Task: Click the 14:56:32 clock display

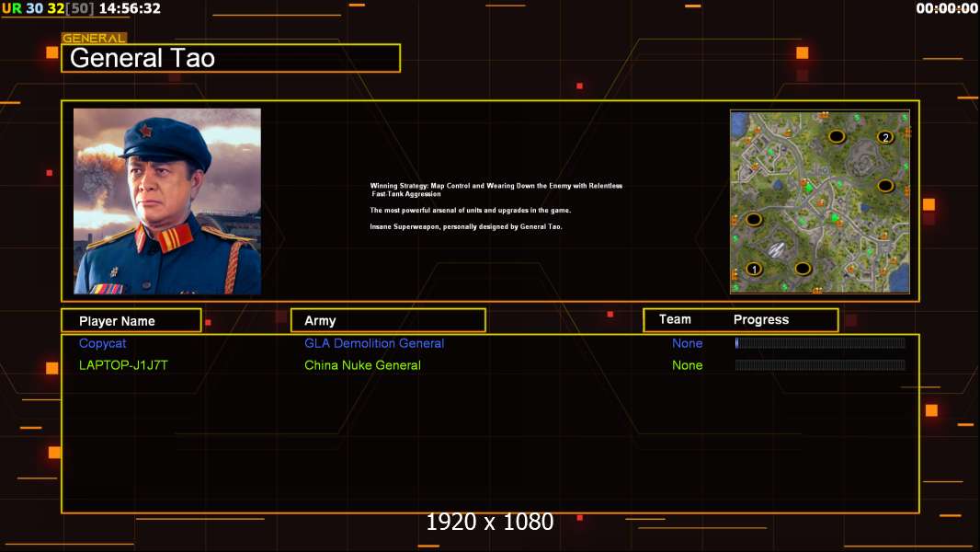Action: click(130, 8)
